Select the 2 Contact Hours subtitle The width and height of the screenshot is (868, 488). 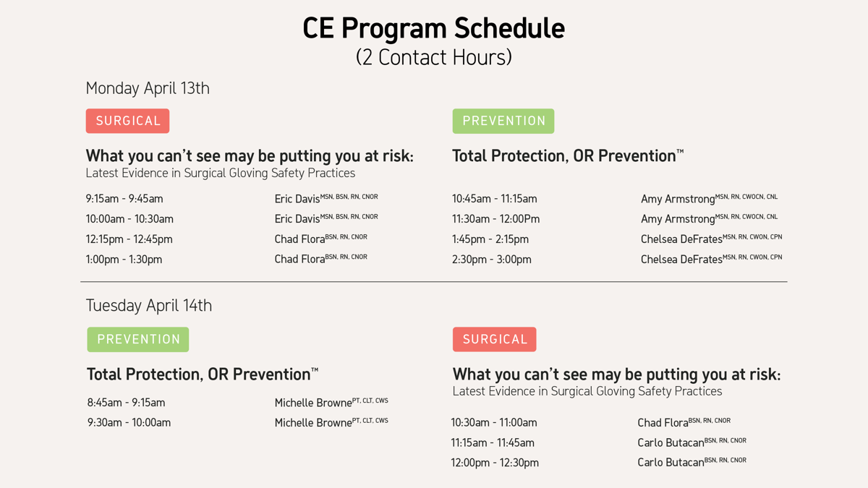433,57
